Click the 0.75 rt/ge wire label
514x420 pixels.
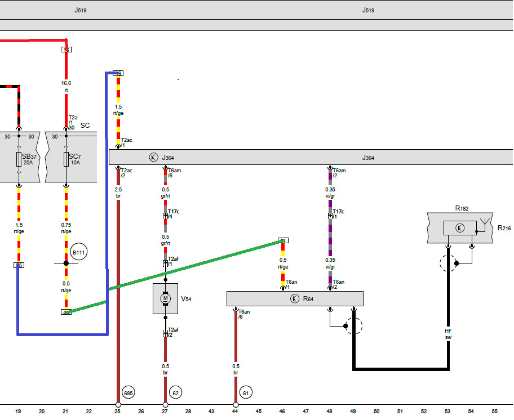click(x=66, y=228)
